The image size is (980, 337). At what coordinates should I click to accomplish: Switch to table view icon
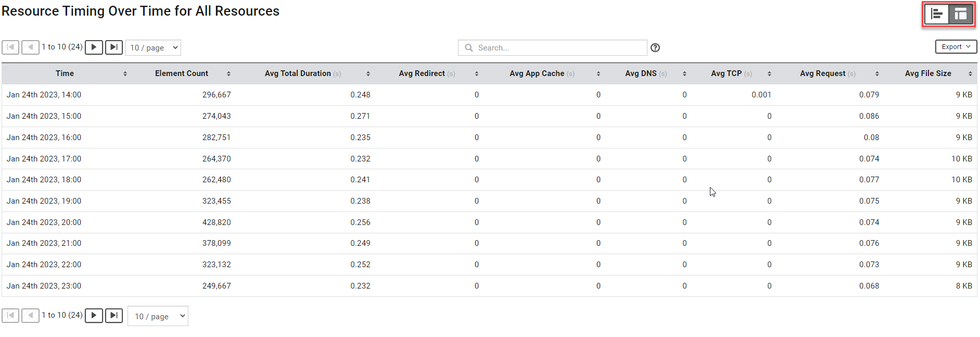tap(961, 14)
